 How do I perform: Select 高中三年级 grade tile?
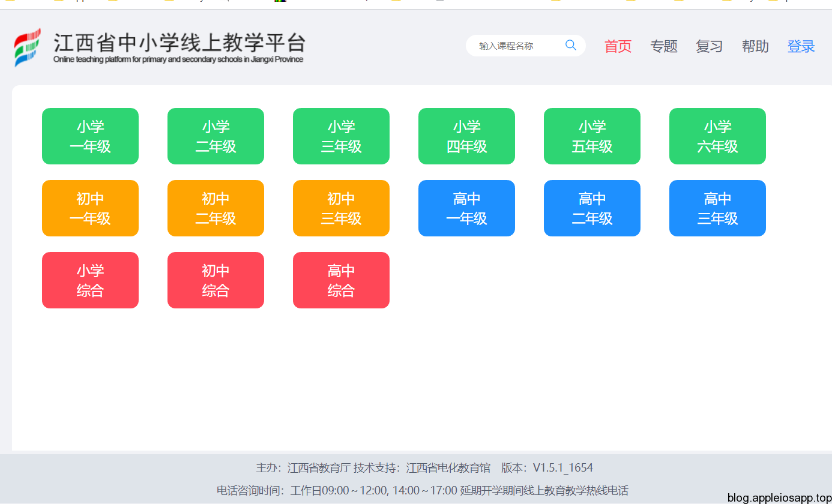click(717, 208)
